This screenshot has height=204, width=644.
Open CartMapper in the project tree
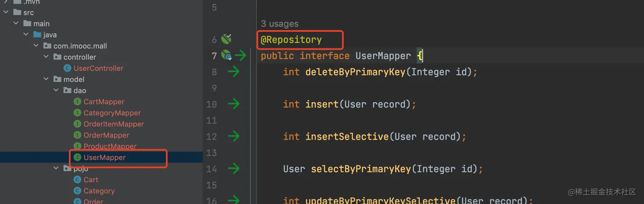(x=104, y=101)
